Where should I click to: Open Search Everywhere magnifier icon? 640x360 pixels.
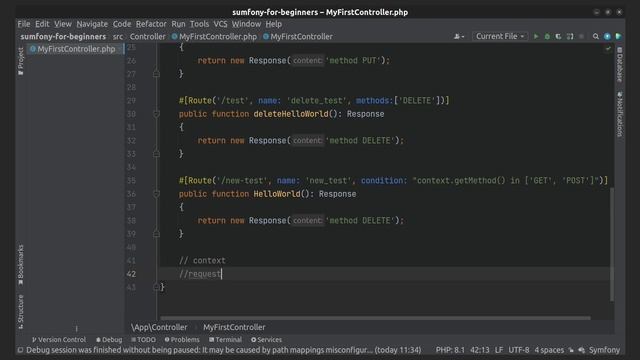pyautogui.click(x=596, y=36)
